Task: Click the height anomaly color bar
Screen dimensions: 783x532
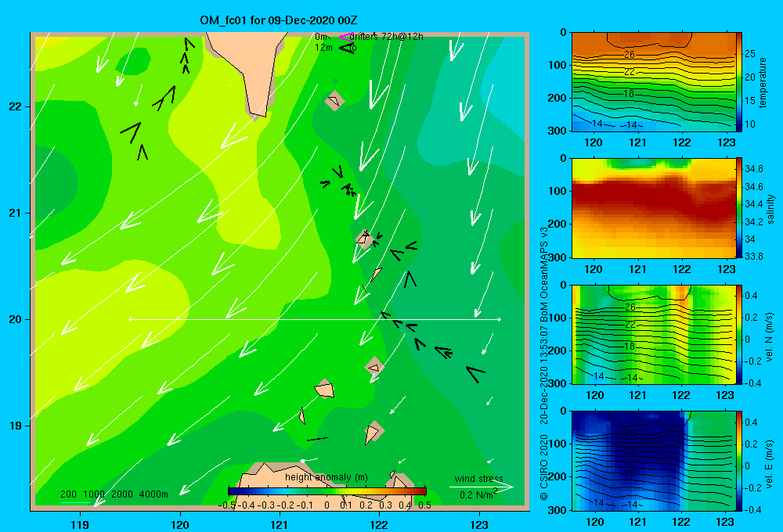Action: pos(327,491)
